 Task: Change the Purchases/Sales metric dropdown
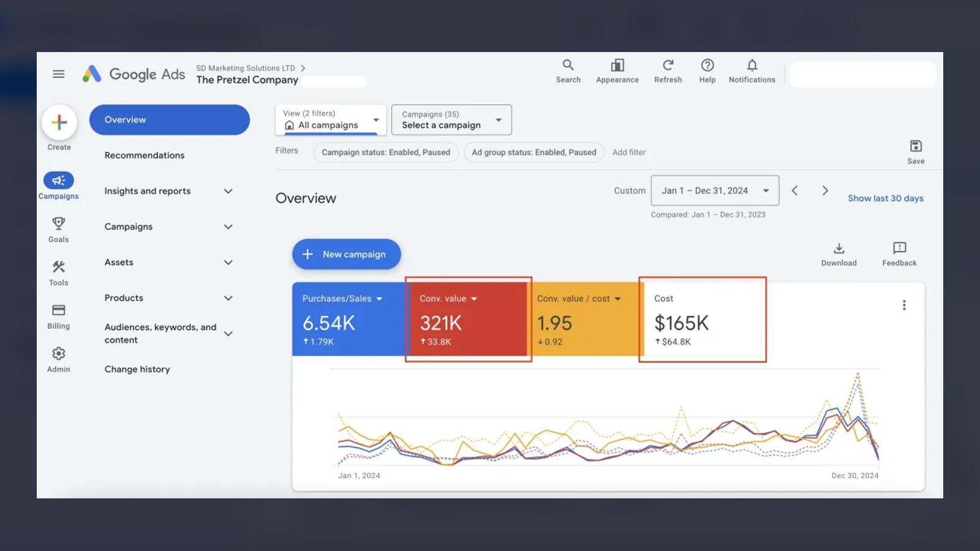tap(342, 299)
